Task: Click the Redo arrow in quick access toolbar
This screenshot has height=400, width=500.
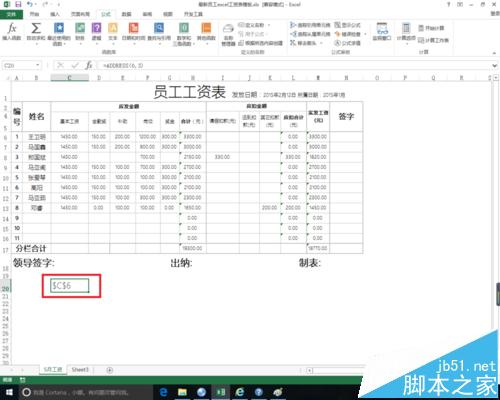Action: click(45, 4)
